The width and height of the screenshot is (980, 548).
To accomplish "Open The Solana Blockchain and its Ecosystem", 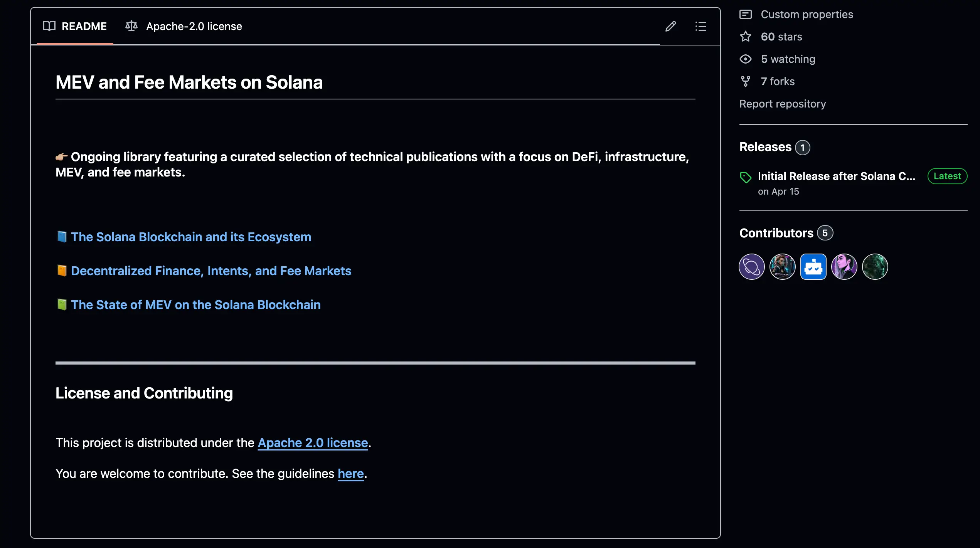I will pyautogui.click(x=191, y=237).
